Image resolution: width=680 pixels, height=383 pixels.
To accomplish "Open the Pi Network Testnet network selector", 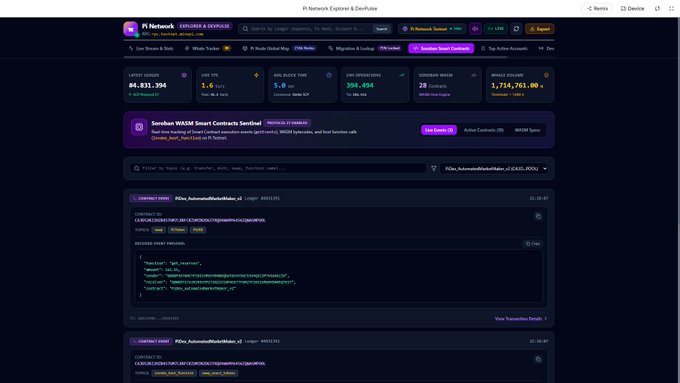I will (x=432, y=29).
